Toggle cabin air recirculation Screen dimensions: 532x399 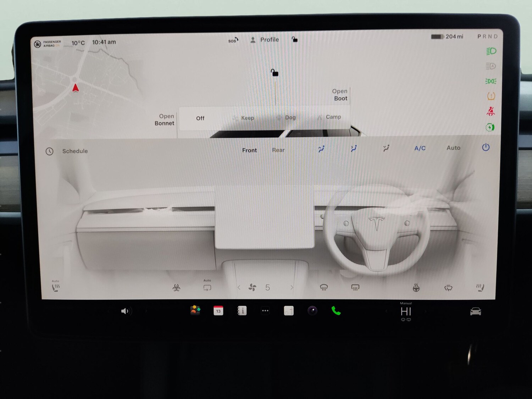[207, 287]
